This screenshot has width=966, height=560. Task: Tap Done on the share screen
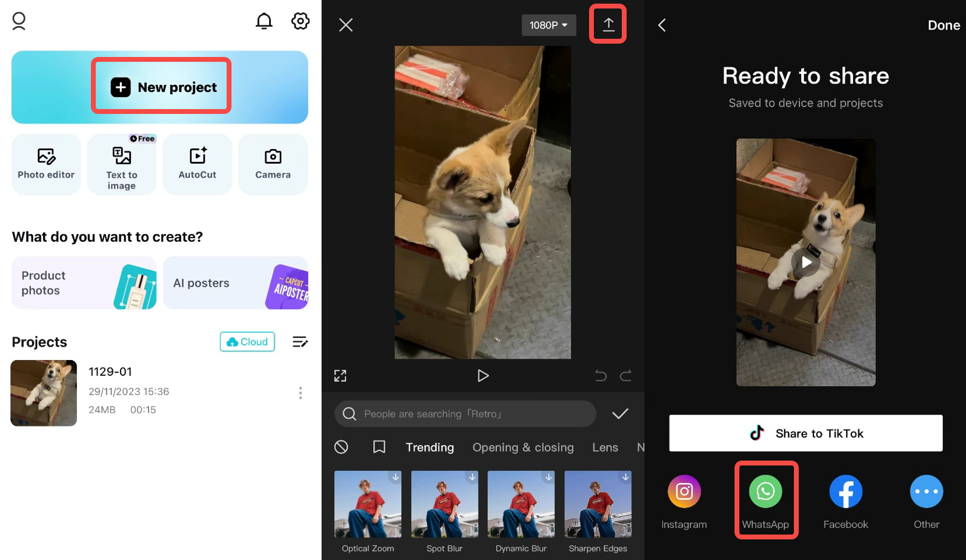[x=944, y=25]
